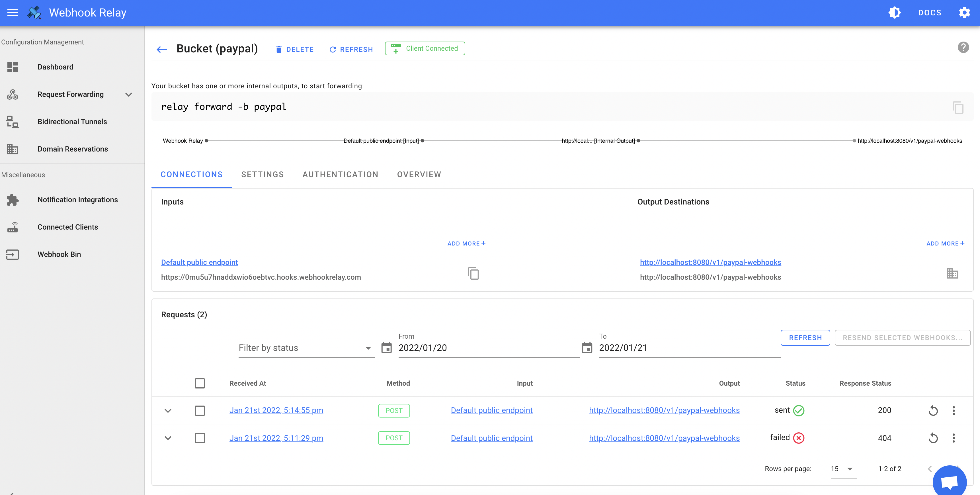The width and height of the screenshot is (980, 495).
Task: Toggle the dark theme icon
Action: click(x=895, y=13)
